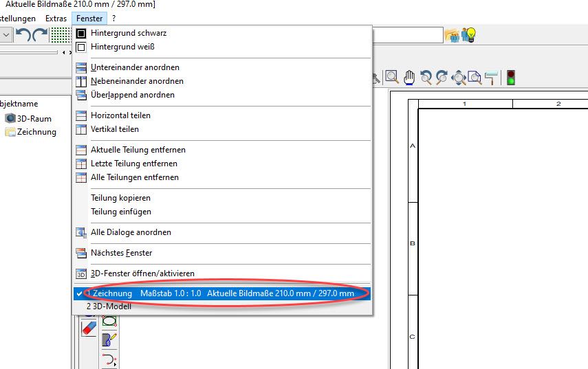Select 3D-Raum in the object tree
Screen dimensions: 588x369
click(28, 119)
